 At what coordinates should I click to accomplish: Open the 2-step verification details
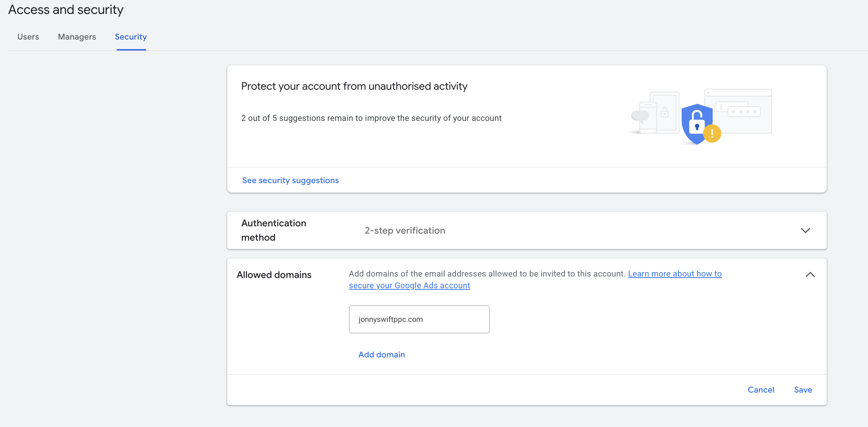(x=405, y=230)
